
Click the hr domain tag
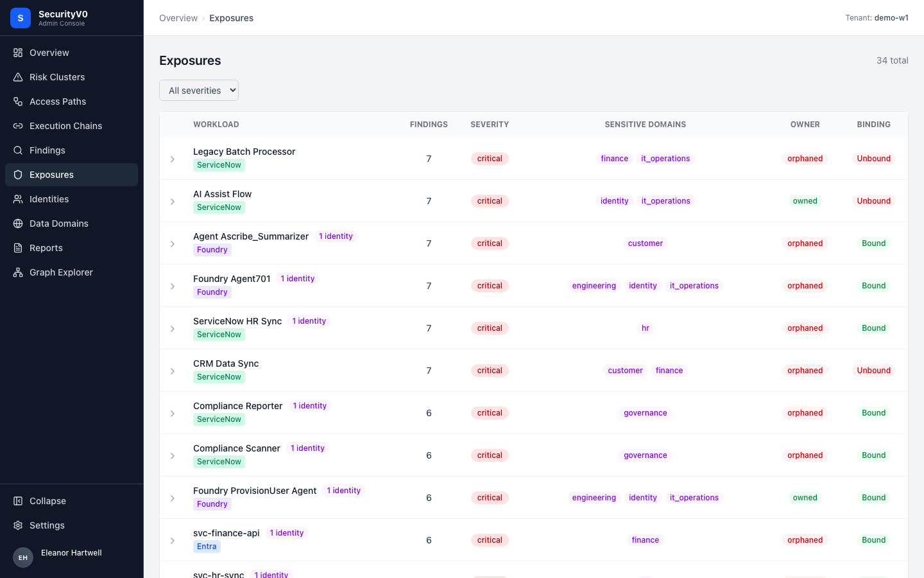pos(646,328)
